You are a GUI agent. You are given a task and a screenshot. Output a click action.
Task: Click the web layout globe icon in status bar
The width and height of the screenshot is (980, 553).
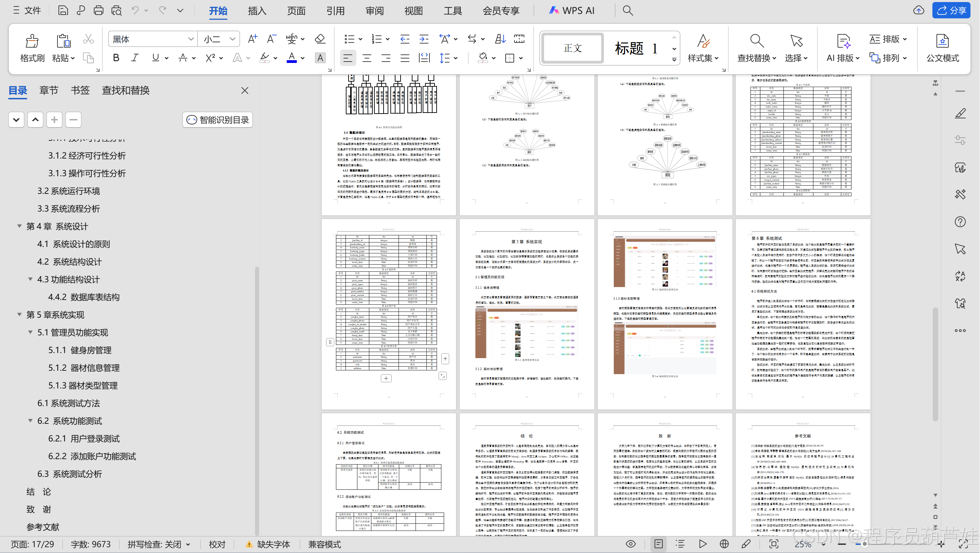(724, 544)
